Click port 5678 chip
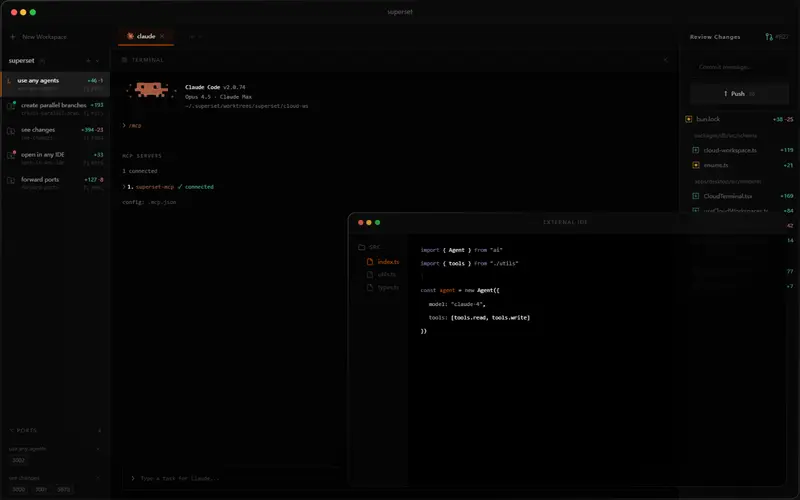This screenshot has width=800, height=500. pos(64,489)
